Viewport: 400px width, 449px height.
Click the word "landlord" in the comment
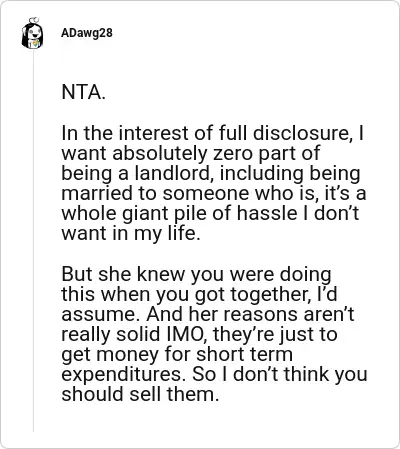click(x=174, y=174)
